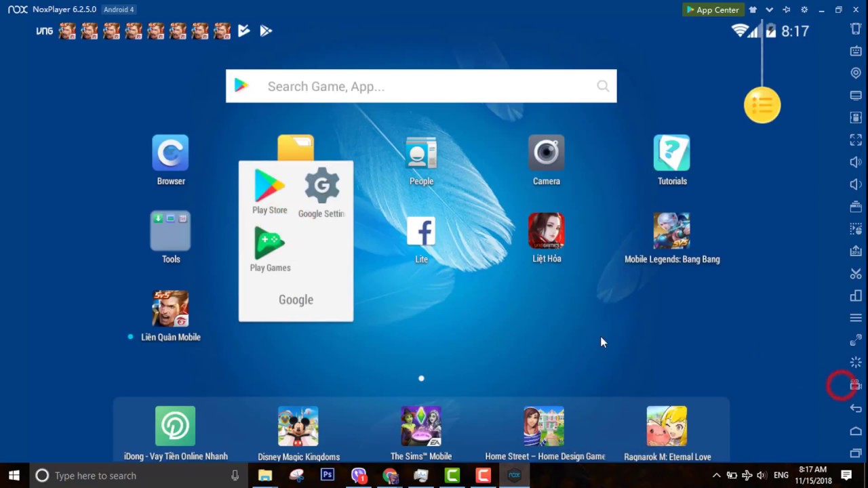Launch Facebook Lite app

tap(421, 231)
